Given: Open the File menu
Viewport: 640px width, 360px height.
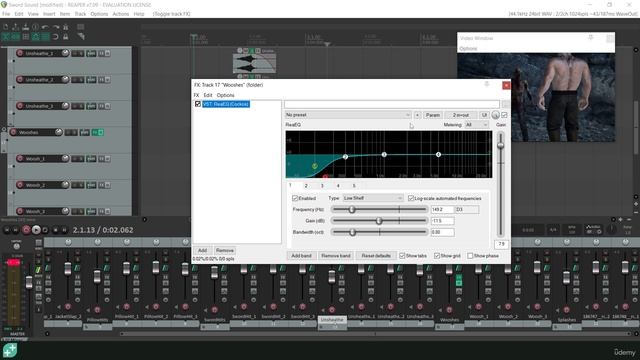Looking at the screenshot, I should pos(6,14).
